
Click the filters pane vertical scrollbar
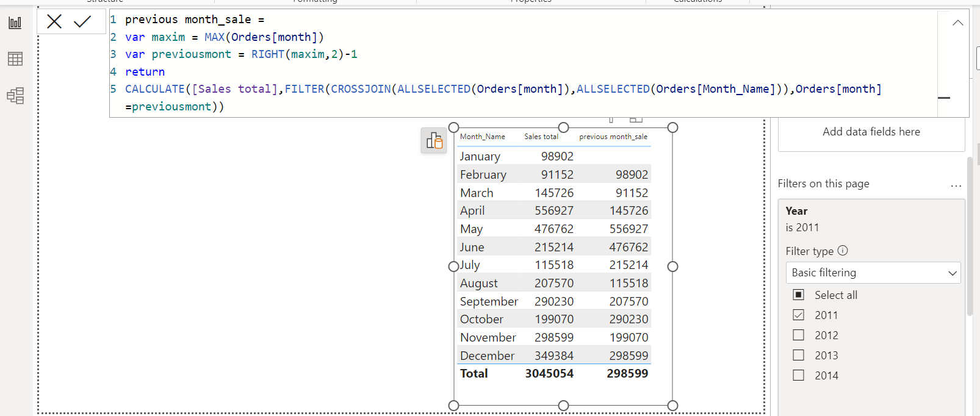(970, 236)
